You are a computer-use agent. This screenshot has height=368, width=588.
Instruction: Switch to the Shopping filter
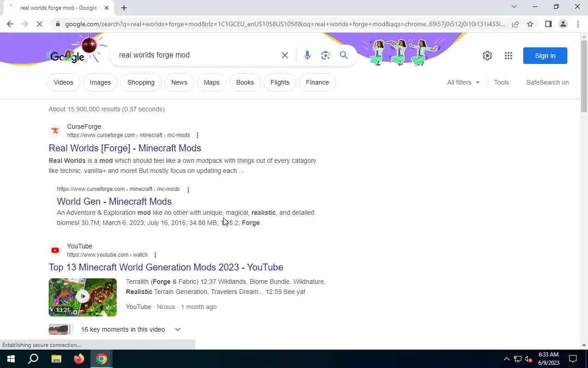pos(141,82)
